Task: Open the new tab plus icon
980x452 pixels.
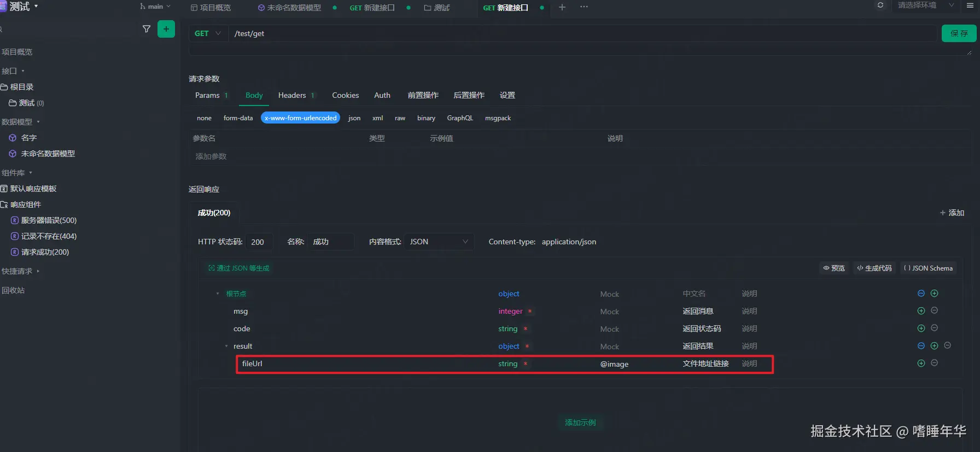Action: [562, 7]
